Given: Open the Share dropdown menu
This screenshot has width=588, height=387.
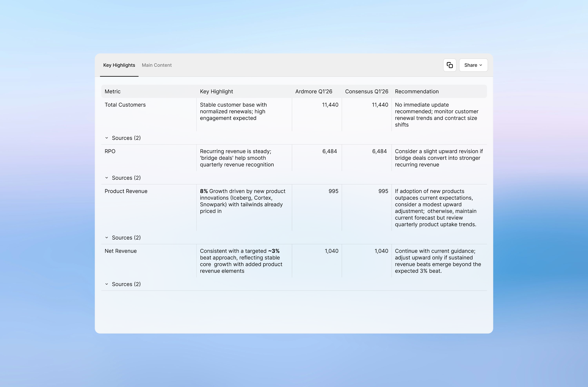Looking at the screenshot, I should tap(473, 65).
